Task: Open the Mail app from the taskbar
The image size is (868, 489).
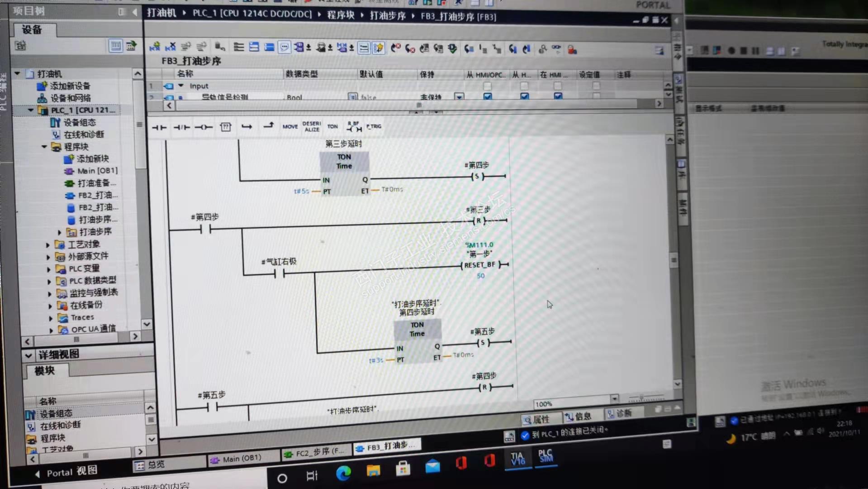Action: coord(433,466)
